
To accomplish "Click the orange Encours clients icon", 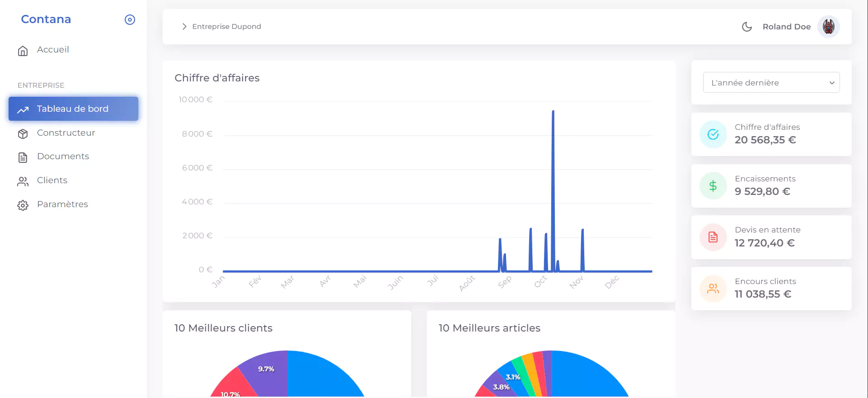I will [713, 289].
